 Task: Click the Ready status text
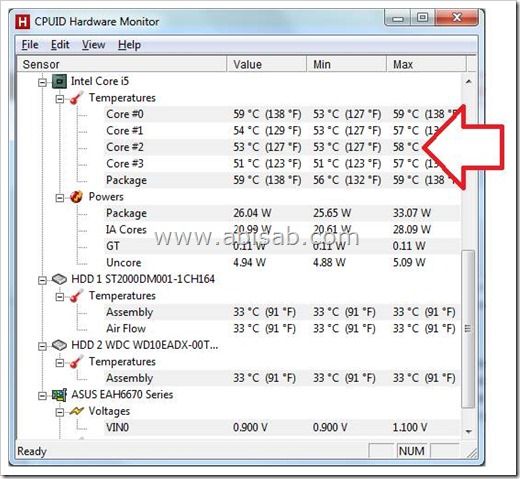tap(32, 451)
